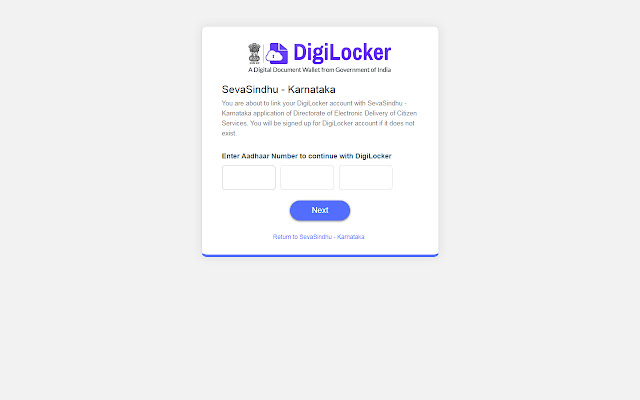Click the SevaSindhu - Karnataka heading
Image resolution: width=640 pixels, height=400 pixels.
pyautogui.click(x=278, y=89)
